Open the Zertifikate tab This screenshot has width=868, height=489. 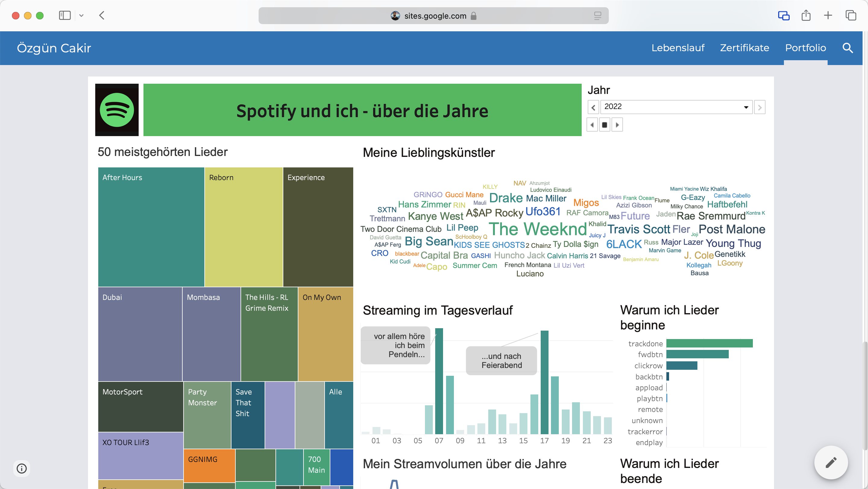click(744, 48)
